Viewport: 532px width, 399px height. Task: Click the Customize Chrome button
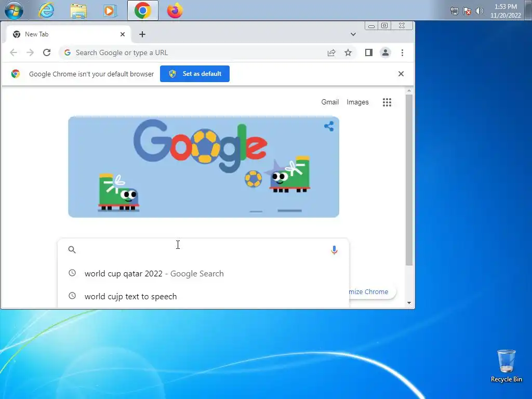coord(372,292)
